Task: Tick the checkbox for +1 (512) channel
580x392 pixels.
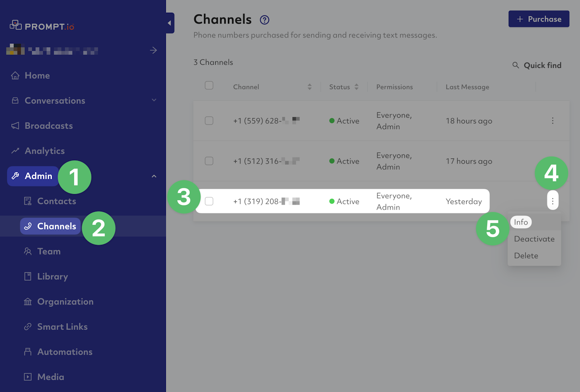Action: tap(209, 161)
